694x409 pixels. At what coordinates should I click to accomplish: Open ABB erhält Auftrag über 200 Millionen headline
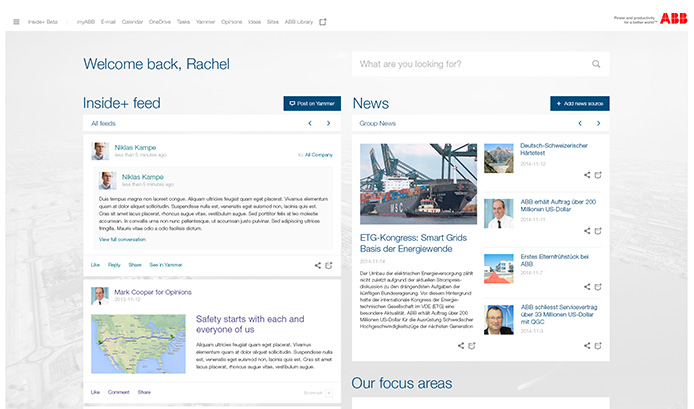[x=558, y=205]
